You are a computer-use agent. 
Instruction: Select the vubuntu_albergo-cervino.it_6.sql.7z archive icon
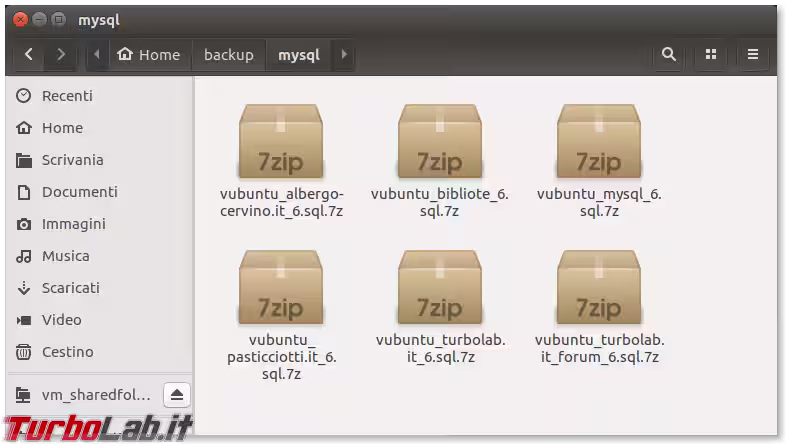281,141
